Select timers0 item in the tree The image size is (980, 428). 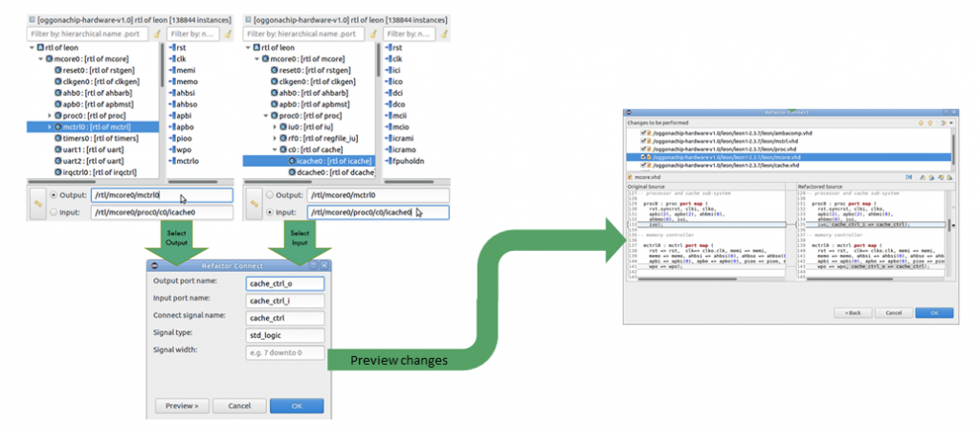click(96, 138)
